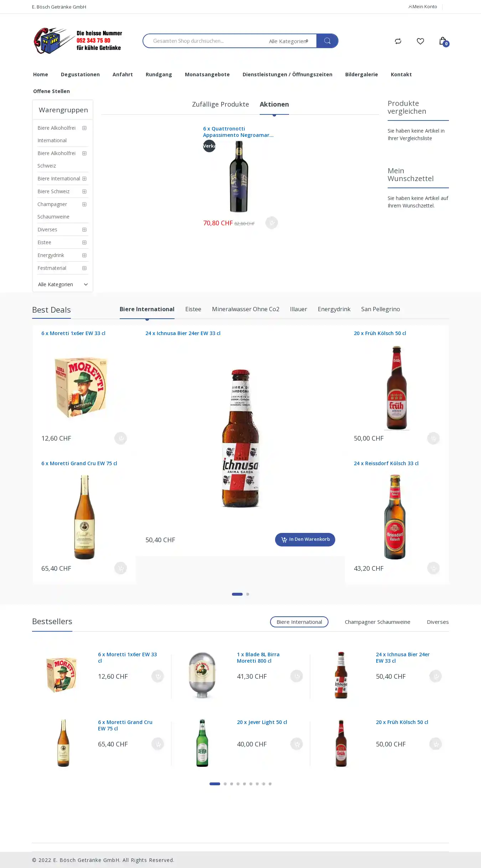Click the In Den Warenkorb button

tap(305, 539)
